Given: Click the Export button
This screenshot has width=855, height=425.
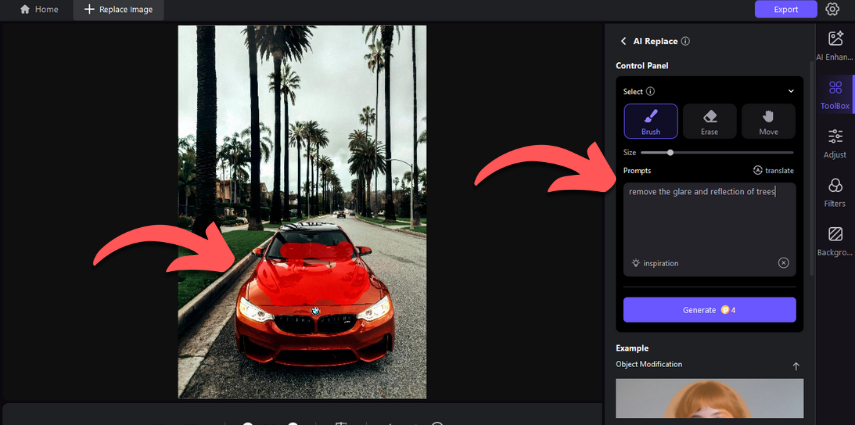Looking at the screenshot, I should click(x=786, y=9).
